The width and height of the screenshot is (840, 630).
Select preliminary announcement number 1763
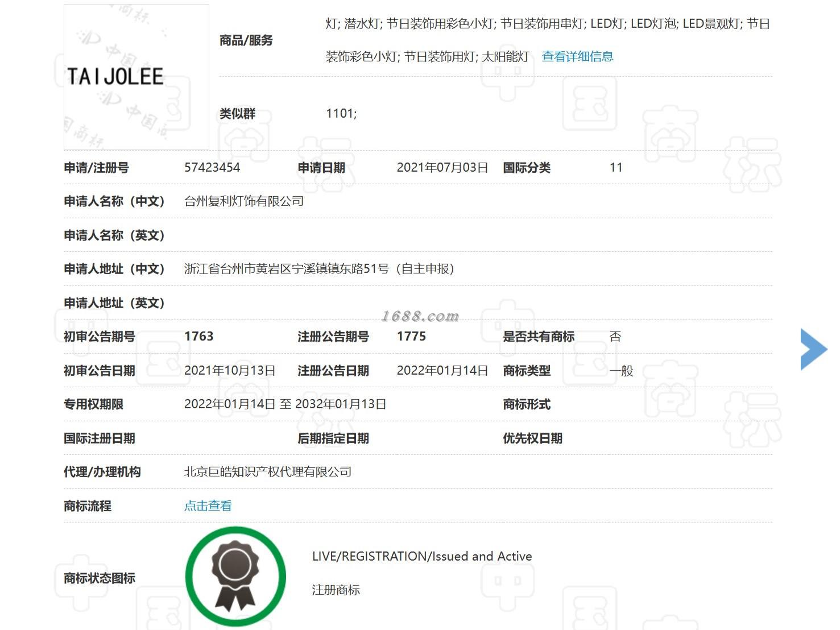[x=199, y=336]
